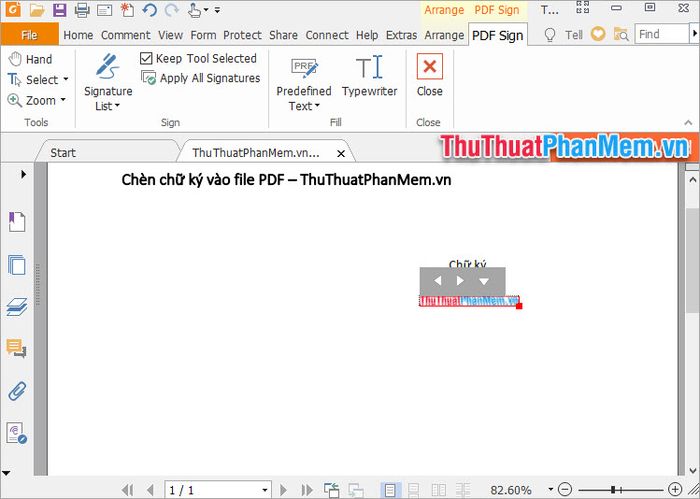
Task: Click the placed ThuThuatPhanMem signature image
Action: pyautogui.click(x=469, y=301)
